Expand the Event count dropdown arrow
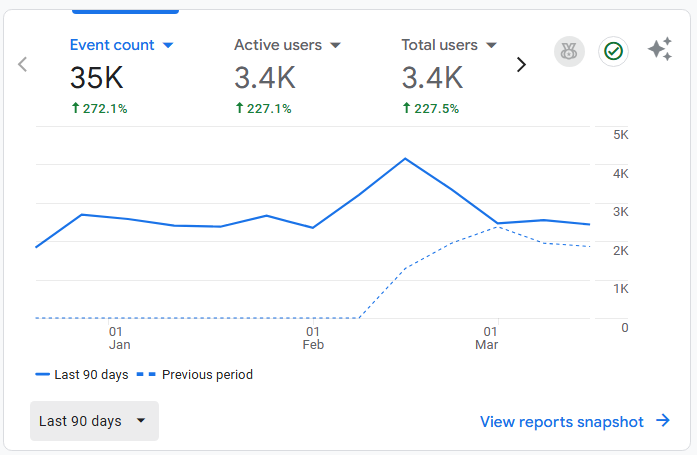The image size is (697, 455). tap(168, 45)
